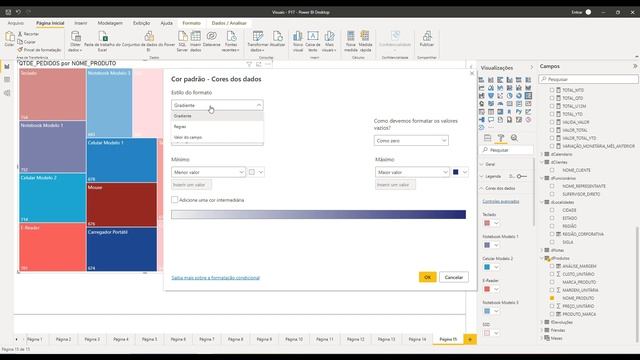The image size is (640, 360).
Task: Select the Python visual icon
Action: 519,111
